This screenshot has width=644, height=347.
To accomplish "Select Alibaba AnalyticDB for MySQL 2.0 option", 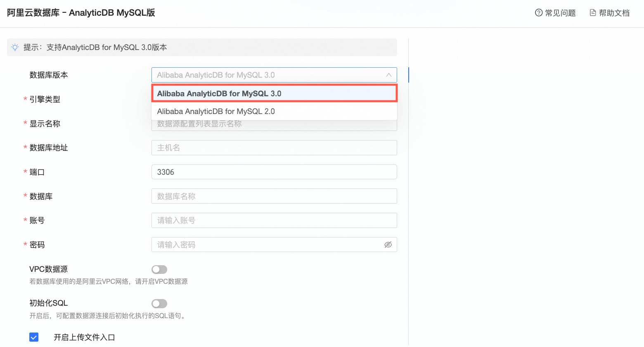I will pos(274,112).
